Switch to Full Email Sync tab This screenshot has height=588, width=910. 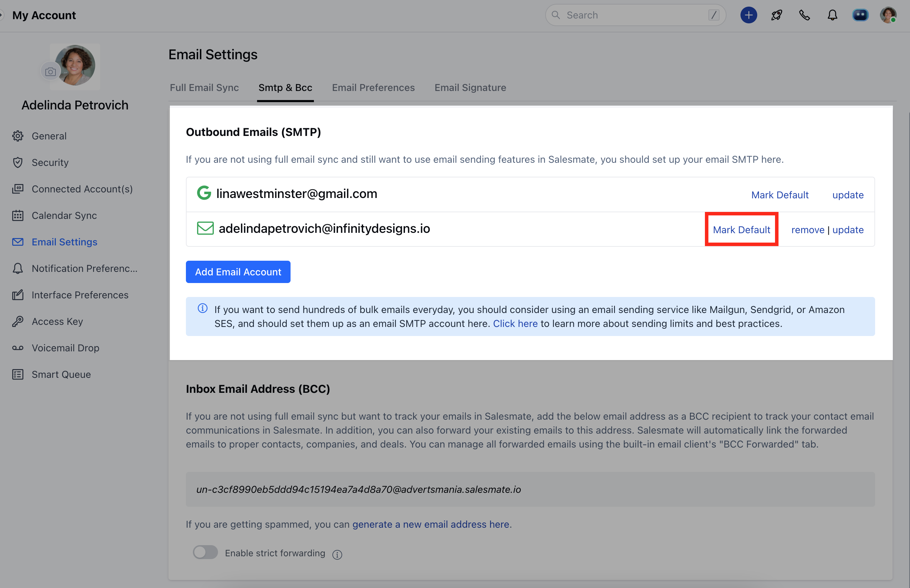tap(204, 88)
